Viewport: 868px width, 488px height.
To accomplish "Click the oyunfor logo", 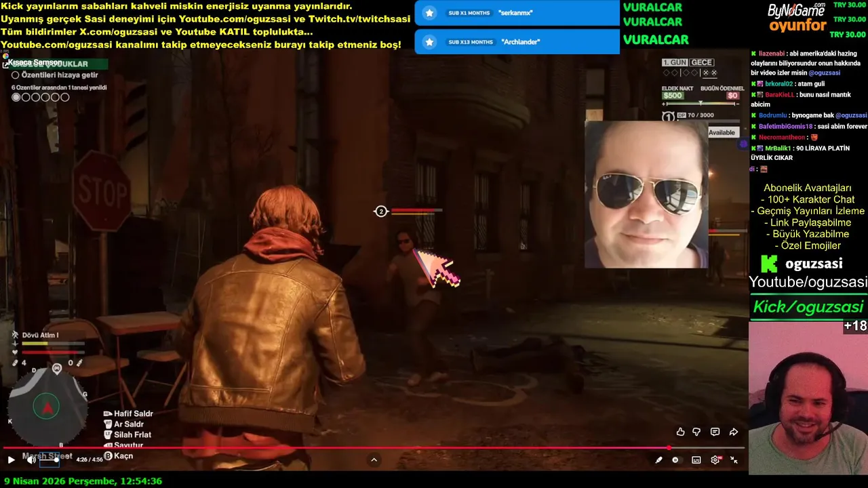I will click(x=797, y=26).
